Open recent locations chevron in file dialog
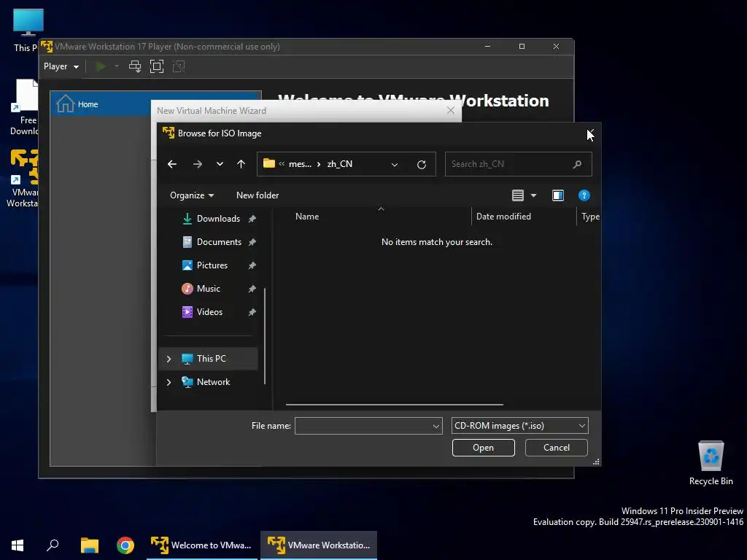This screenshot has height=560, width=747. click(x=220, y=164)
